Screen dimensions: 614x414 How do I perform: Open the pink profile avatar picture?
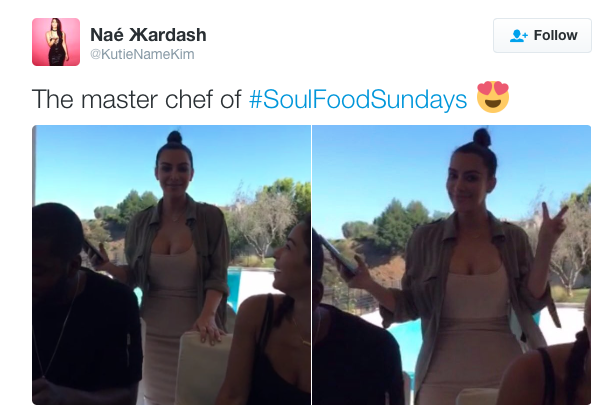coord(56,42)
